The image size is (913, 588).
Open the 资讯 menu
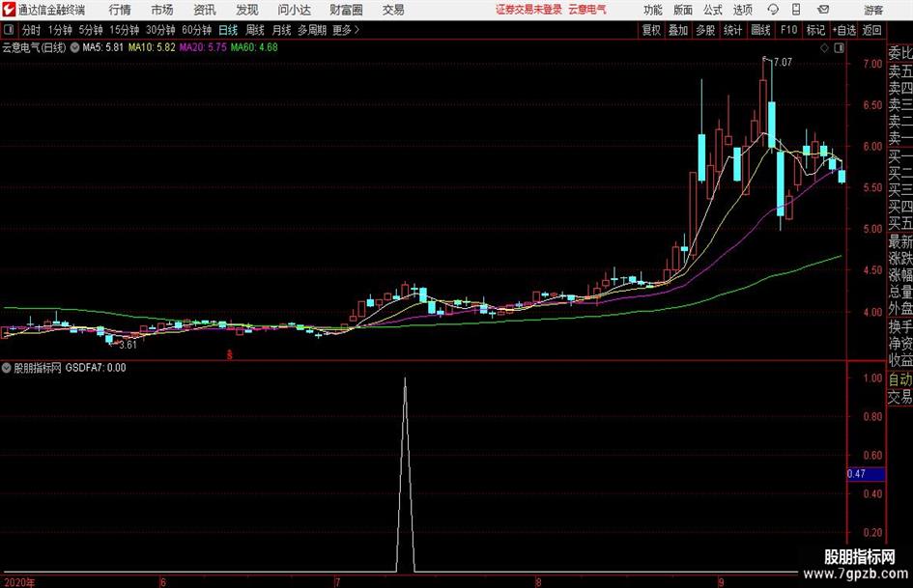coord(205,10)
